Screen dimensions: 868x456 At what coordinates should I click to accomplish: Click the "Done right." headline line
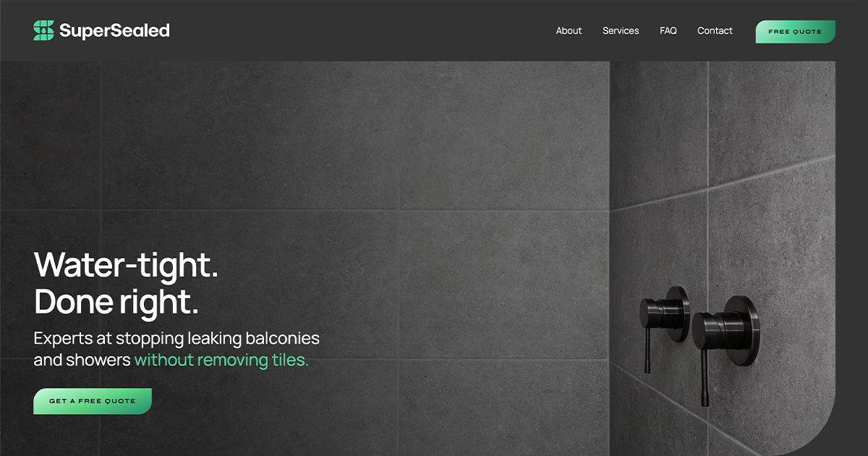point(116,301)
